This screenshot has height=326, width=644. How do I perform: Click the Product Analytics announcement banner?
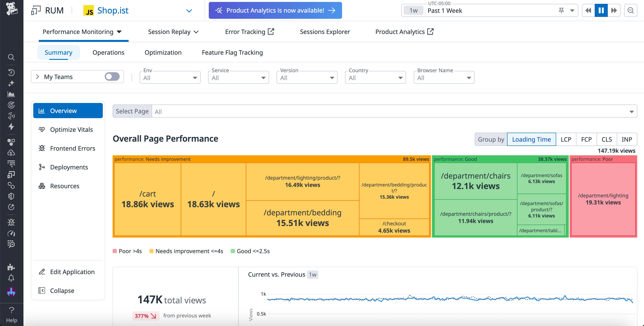[x=275, y=10]
